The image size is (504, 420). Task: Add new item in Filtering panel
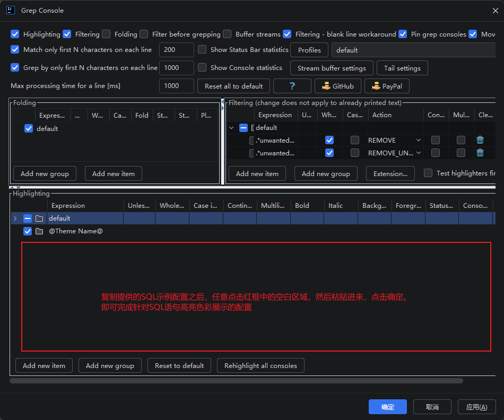click(x=257, y=173)
